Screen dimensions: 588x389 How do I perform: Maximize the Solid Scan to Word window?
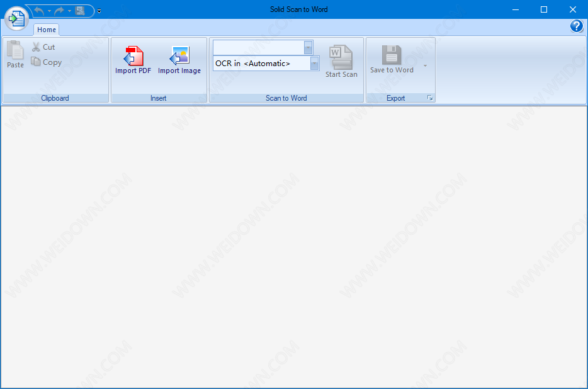click(x=544, y=9)
